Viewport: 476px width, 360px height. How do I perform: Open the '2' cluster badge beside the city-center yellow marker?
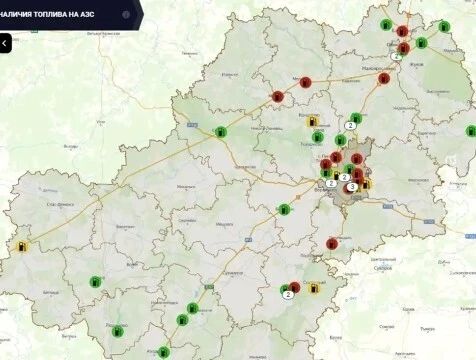[x=344, y=177]
